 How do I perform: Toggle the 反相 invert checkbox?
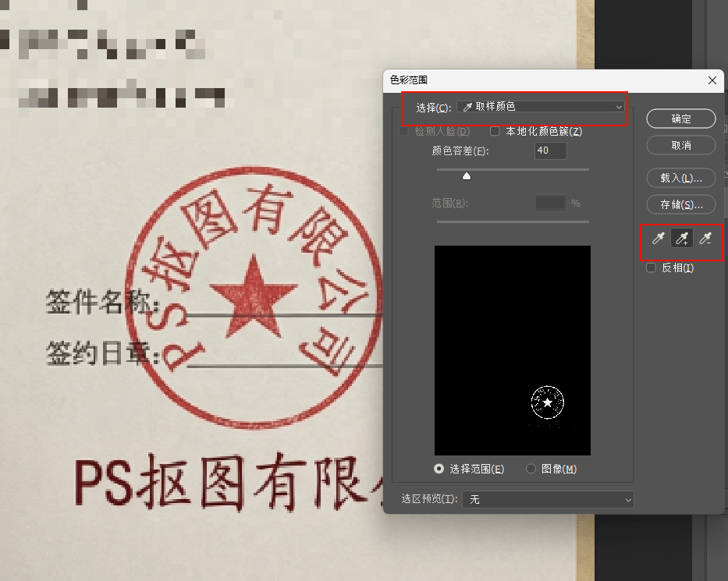pos(652,267)
